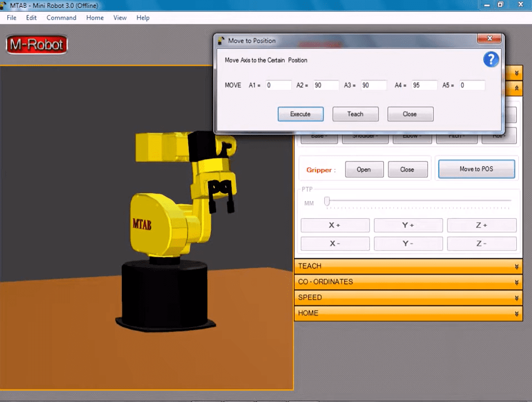Open the Edit menu
This screenshot has width=532, height=402.
point(31,18)
